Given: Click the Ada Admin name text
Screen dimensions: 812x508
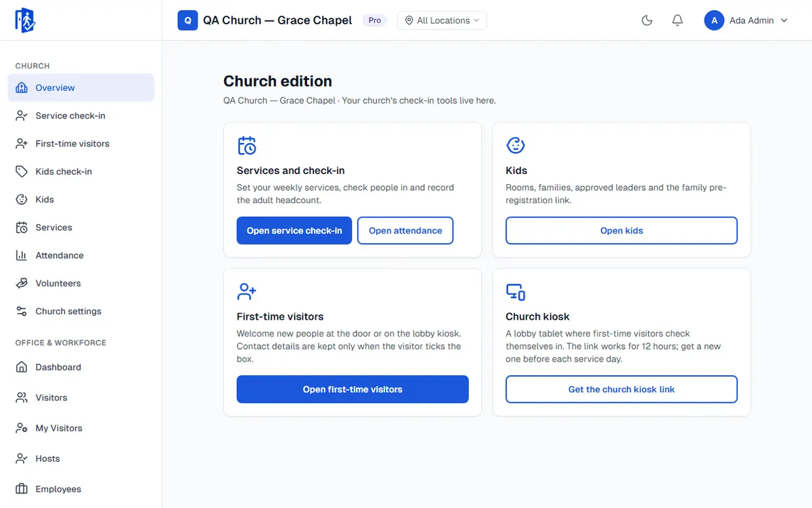Looking at the screenshot, I should [751, 20].
